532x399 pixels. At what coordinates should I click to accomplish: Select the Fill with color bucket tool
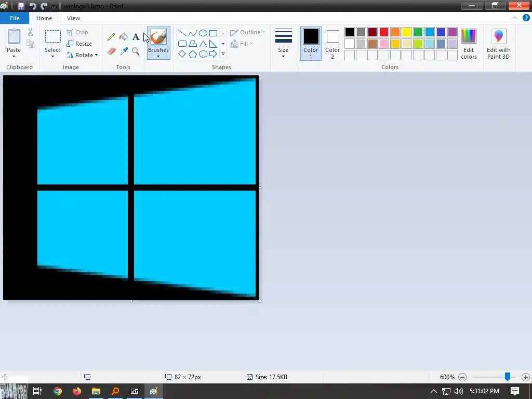[x=124, y=37]
